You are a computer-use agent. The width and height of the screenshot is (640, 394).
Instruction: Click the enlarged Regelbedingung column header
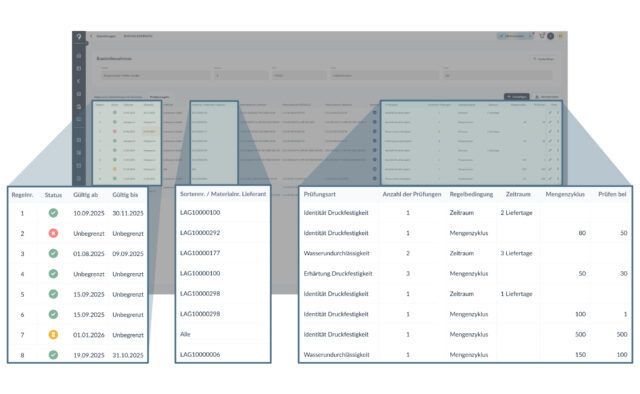point(471,194)
